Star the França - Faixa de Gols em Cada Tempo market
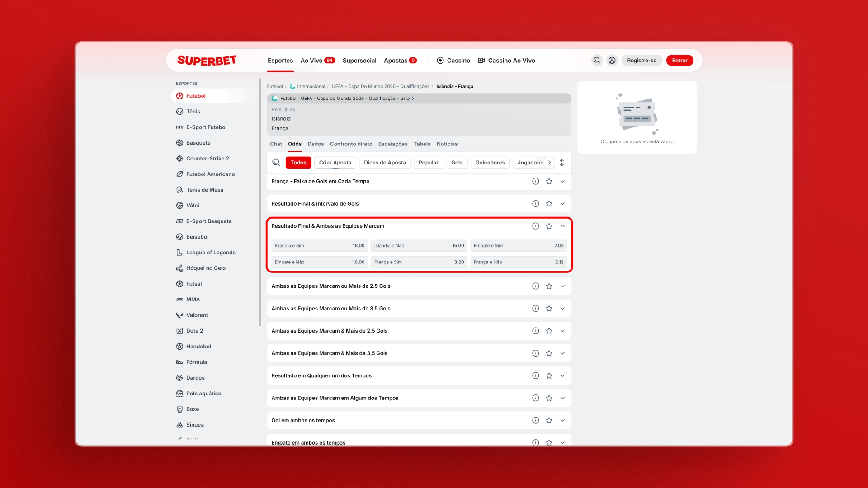This screenshot has height=488, width=868. (x=549, y=182)
